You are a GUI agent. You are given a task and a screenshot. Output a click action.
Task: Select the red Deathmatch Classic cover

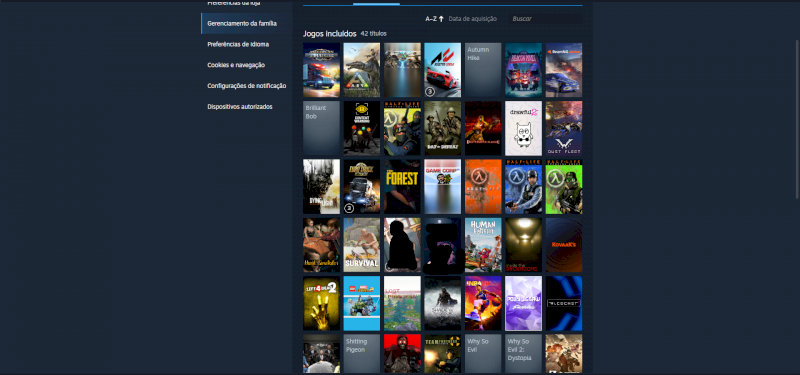pos(483,128)
